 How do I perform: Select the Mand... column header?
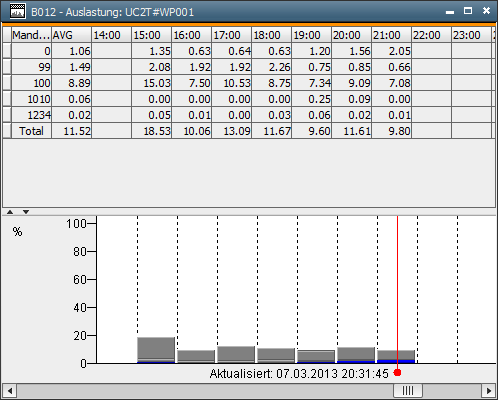31,35
